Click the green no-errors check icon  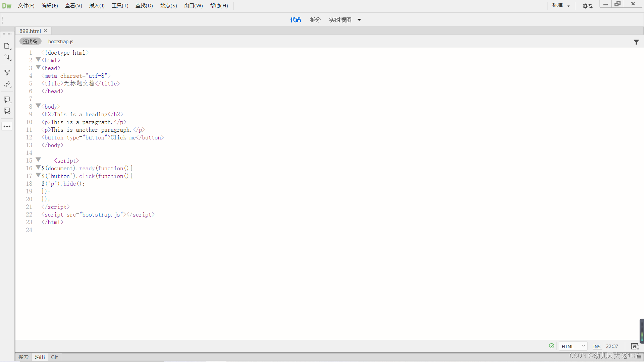coord(551,346)
